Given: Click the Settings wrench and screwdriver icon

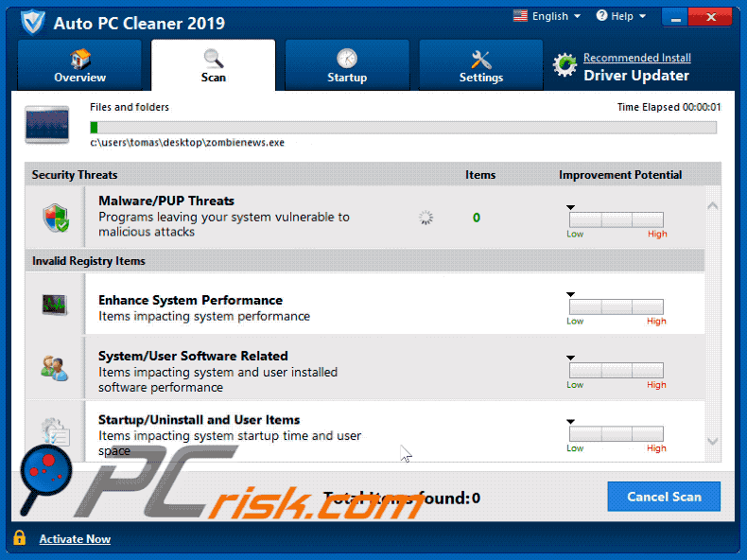Looking at the screenshot, I should [480, 59].
